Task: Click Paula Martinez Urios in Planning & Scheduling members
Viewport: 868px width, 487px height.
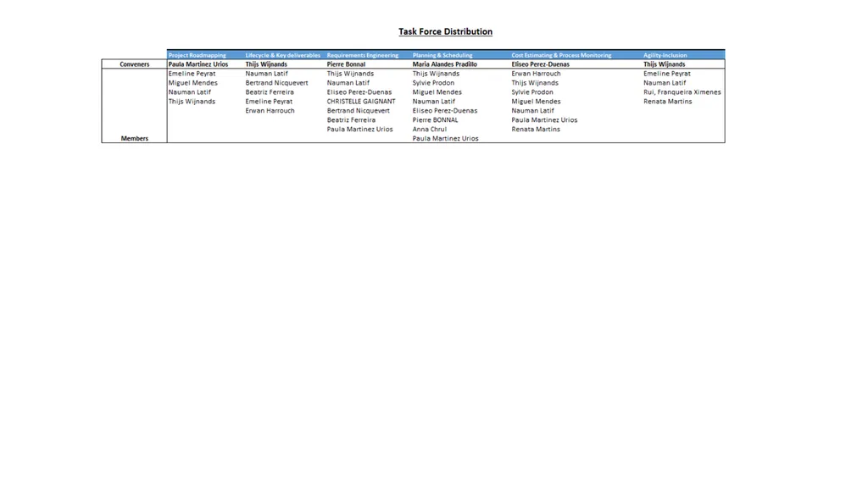Action: 446,139
